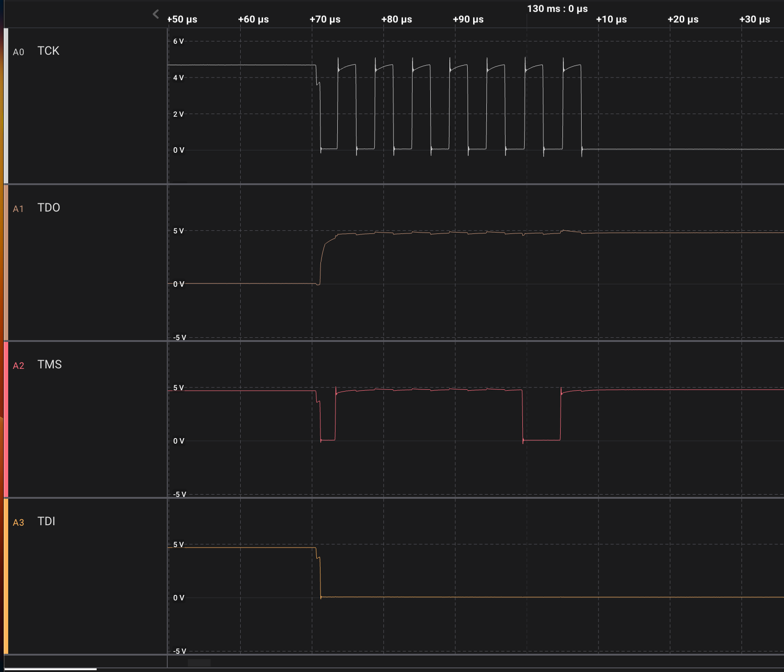Click the 0 V label on TDI axis
The width and height of the screenshot is (784, 672).
179,598
